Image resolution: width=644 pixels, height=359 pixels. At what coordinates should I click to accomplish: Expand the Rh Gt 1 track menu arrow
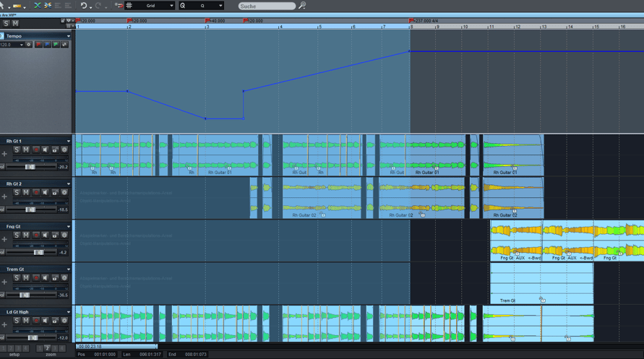[68, 141]
